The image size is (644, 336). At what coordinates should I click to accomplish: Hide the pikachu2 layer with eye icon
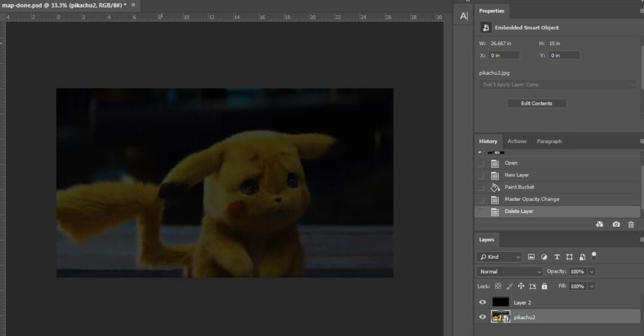pos(482,317)
